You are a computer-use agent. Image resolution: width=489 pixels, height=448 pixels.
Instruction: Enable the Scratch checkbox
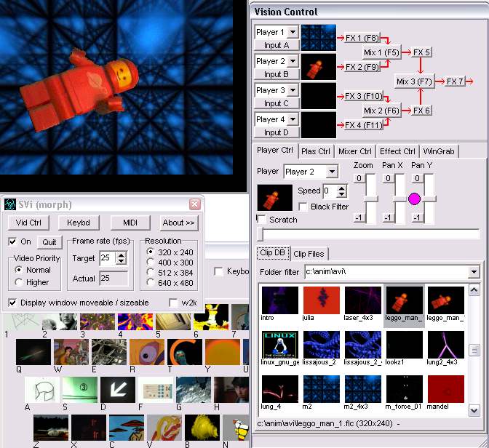tap(261, 220)
